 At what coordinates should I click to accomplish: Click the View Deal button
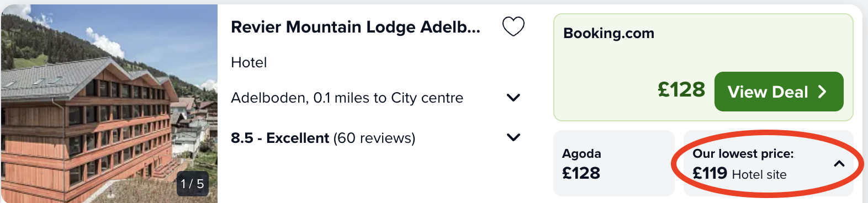click(x=779, y=92)
